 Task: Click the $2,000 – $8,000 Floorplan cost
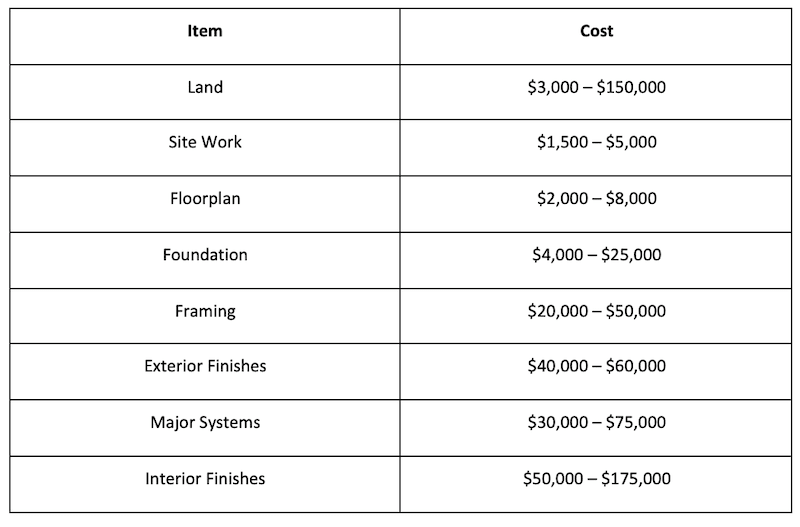point(597,198)
